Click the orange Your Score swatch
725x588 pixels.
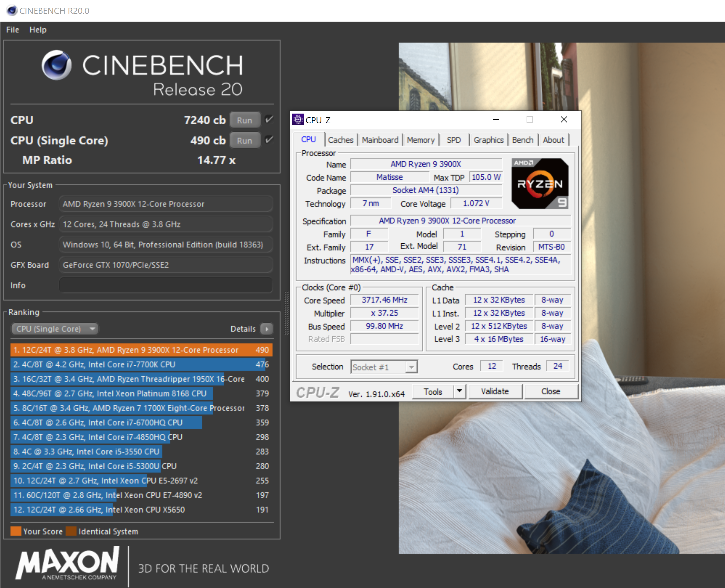coord(15,531)
